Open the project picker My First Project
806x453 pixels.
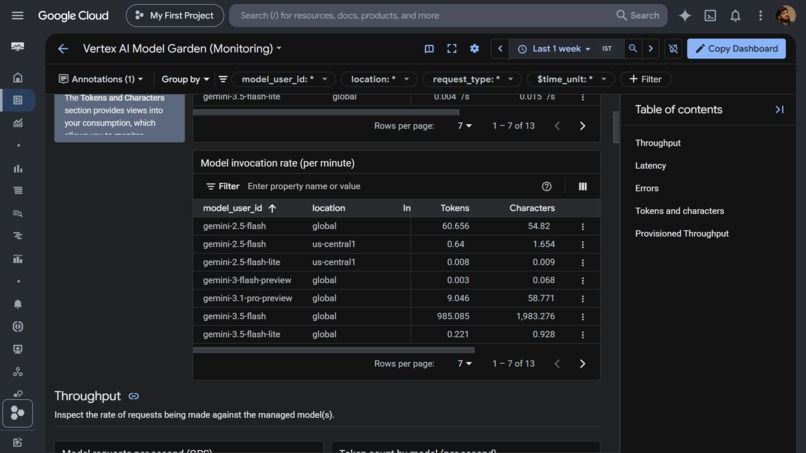pos(175,15)
